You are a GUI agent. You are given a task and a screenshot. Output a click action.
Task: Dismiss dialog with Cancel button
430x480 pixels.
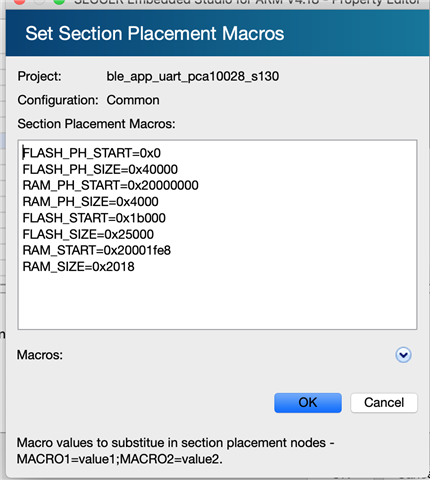384,403
